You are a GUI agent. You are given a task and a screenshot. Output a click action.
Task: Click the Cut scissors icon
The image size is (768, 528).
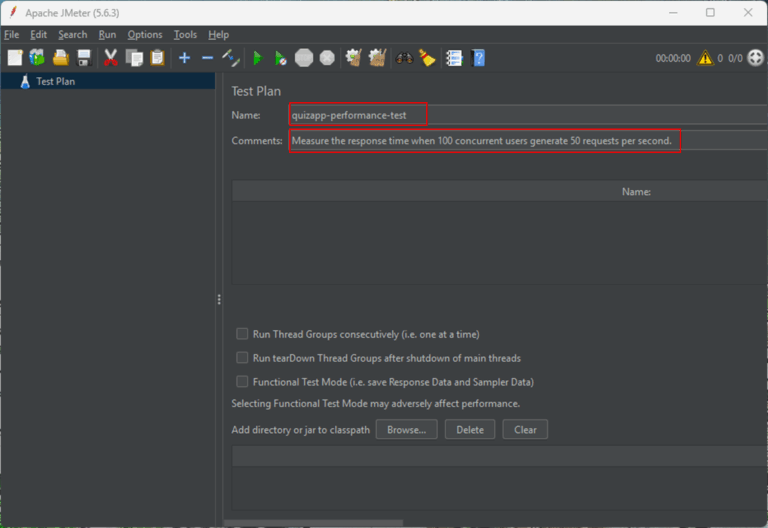tap(111, 58)
